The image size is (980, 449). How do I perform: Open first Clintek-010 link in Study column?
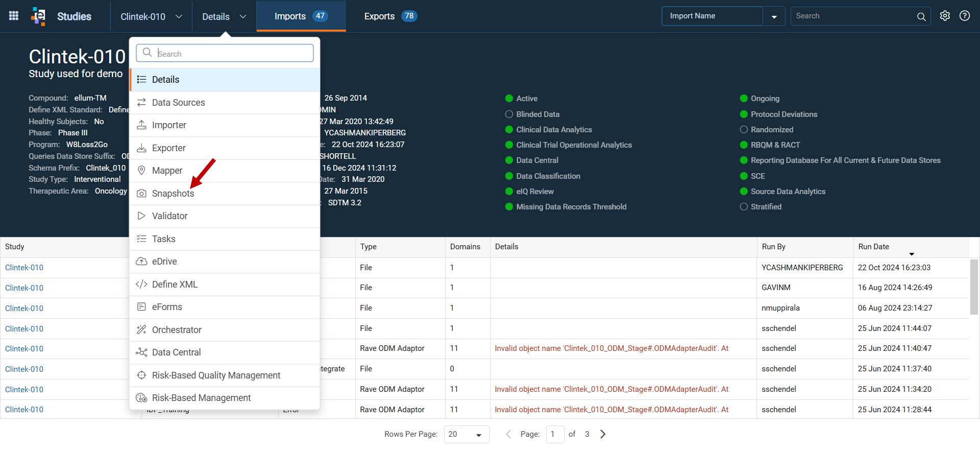[24, 268]
